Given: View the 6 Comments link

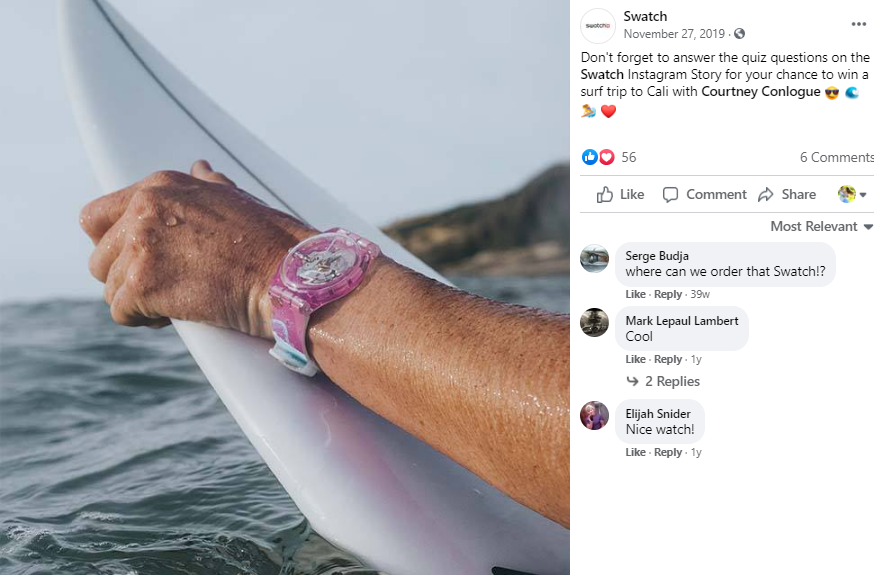Looking at the screenshot, I should [837, 157].
